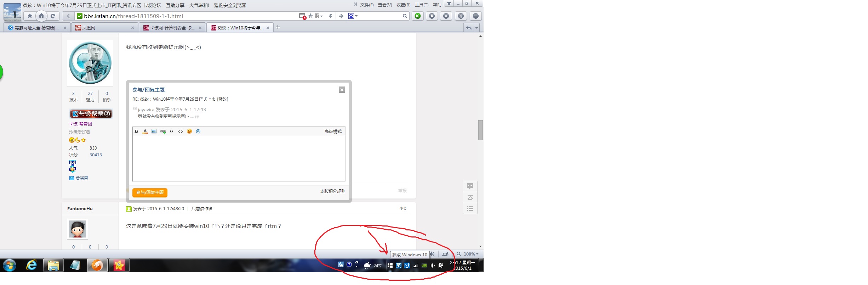Click the 举报 report link
Viewport: 868px width, 285px height.
click(x=402, y=191)
